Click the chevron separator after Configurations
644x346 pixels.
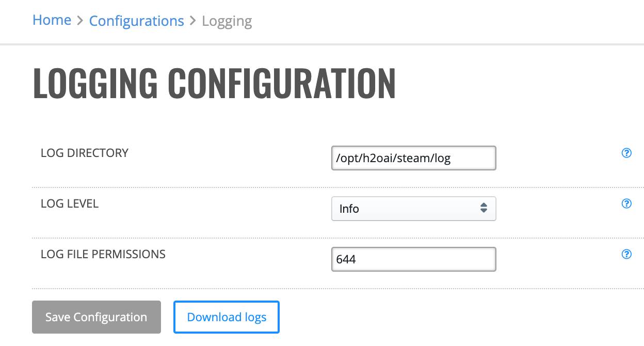coord(193,21)
